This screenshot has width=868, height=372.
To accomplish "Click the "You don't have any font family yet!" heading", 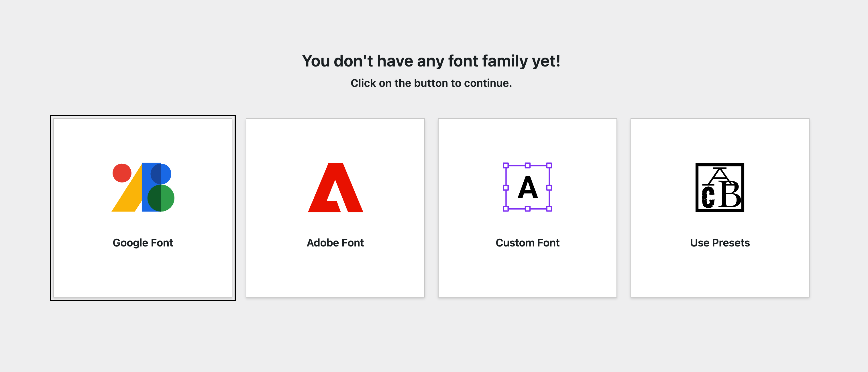I will click(431, 61).
